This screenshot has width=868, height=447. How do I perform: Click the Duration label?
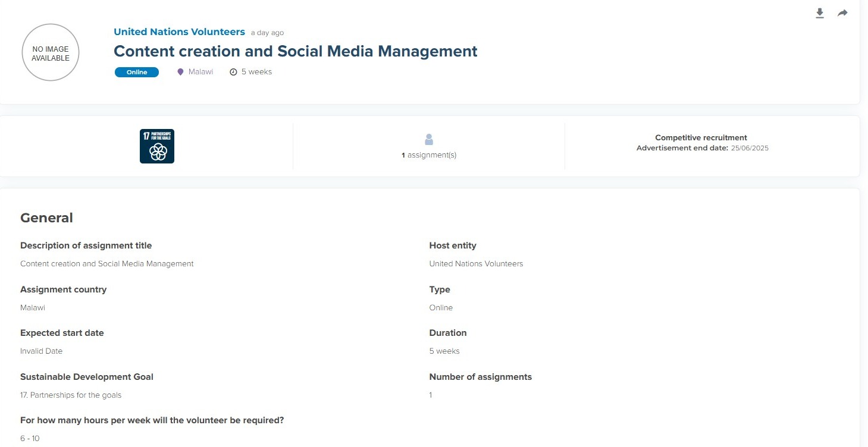point(448,333)
